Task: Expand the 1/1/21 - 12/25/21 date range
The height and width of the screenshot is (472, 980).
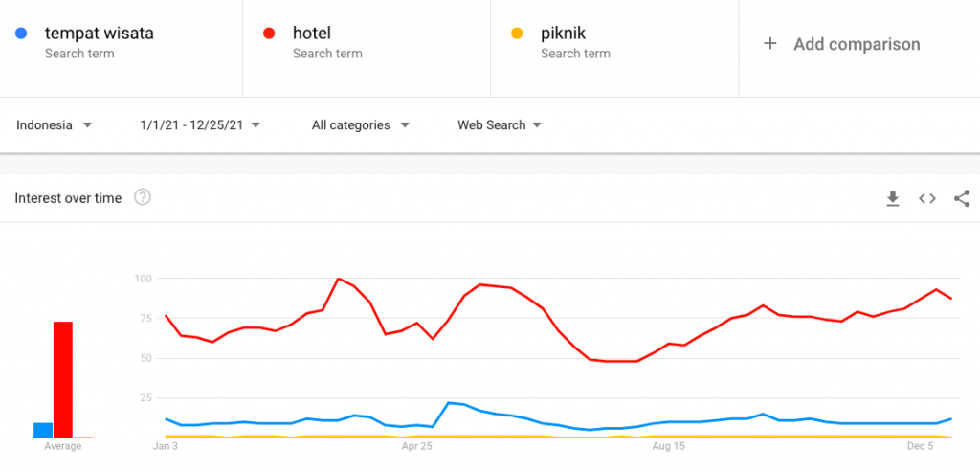Action: point(200,124)
